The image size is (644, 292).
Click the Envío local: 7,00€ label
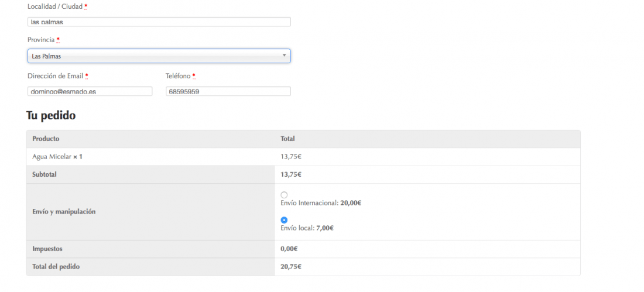[x=307, y=228]
